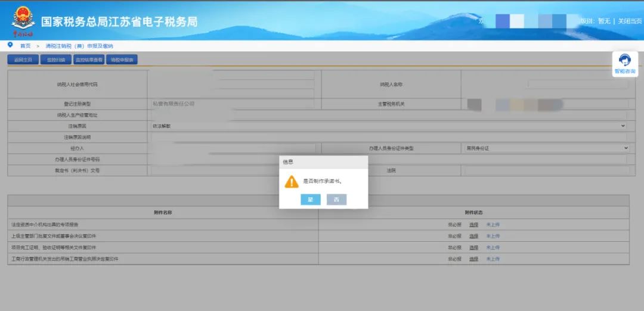
Task: Click the 返回主页 toolbar button
Action: click(x=23, y=60)
